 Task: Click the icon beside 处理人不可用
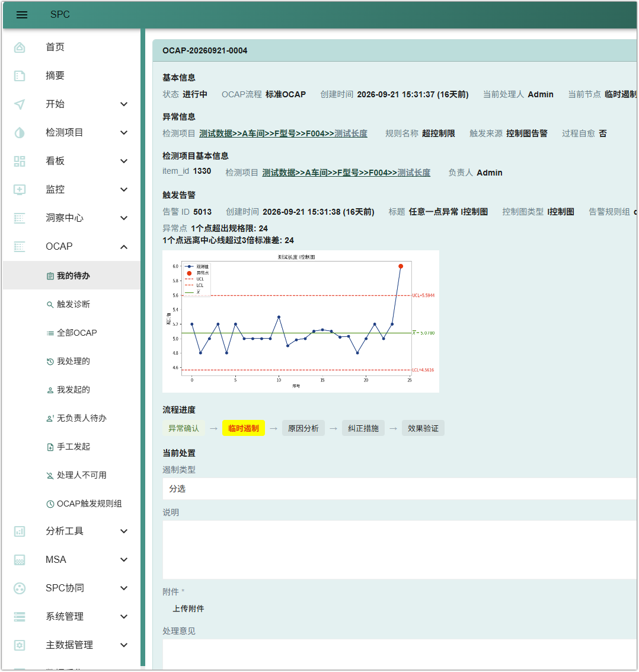pos(50,475)
